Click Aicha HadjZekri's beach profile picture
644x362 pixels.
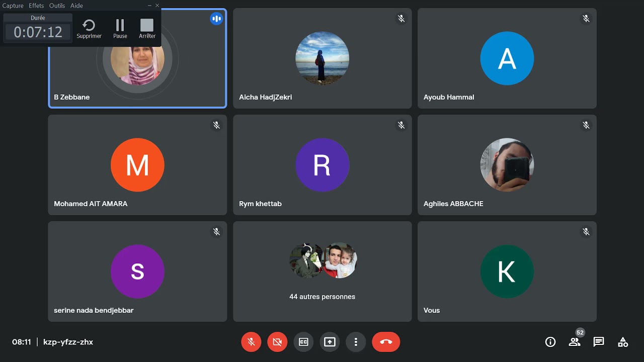[x=322, y=58]
